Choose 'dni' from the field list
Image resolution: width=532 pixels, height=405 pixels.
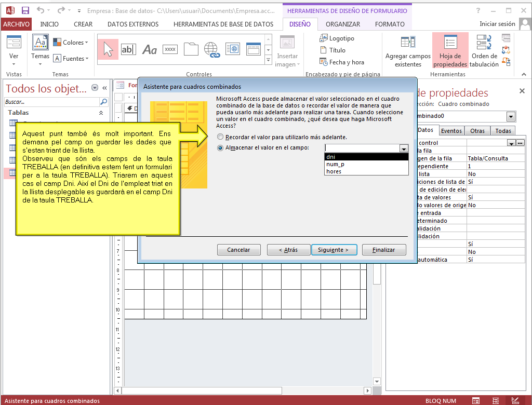pyautogui.click(x=366, y=157)
